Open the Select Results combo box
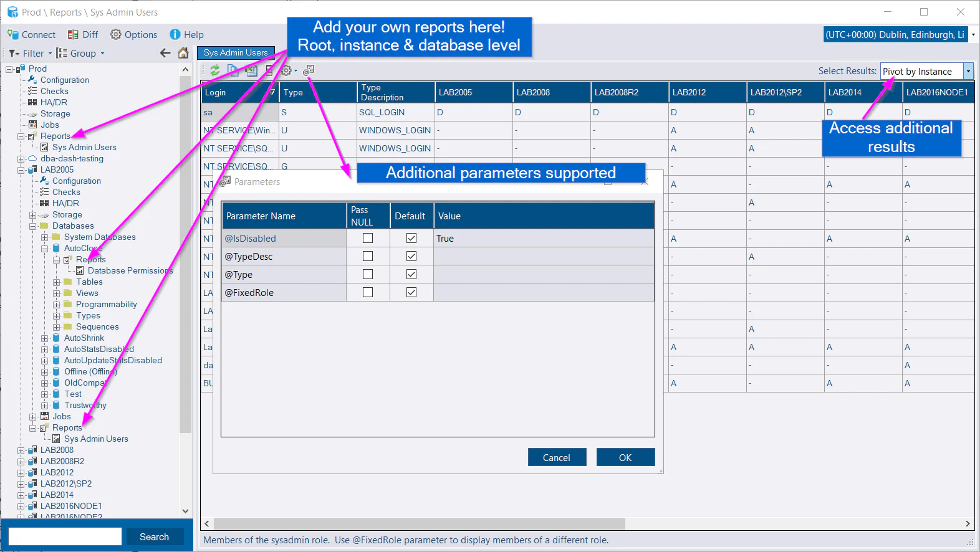The height and width of the screenshot is (552, 980). [926, 71]
